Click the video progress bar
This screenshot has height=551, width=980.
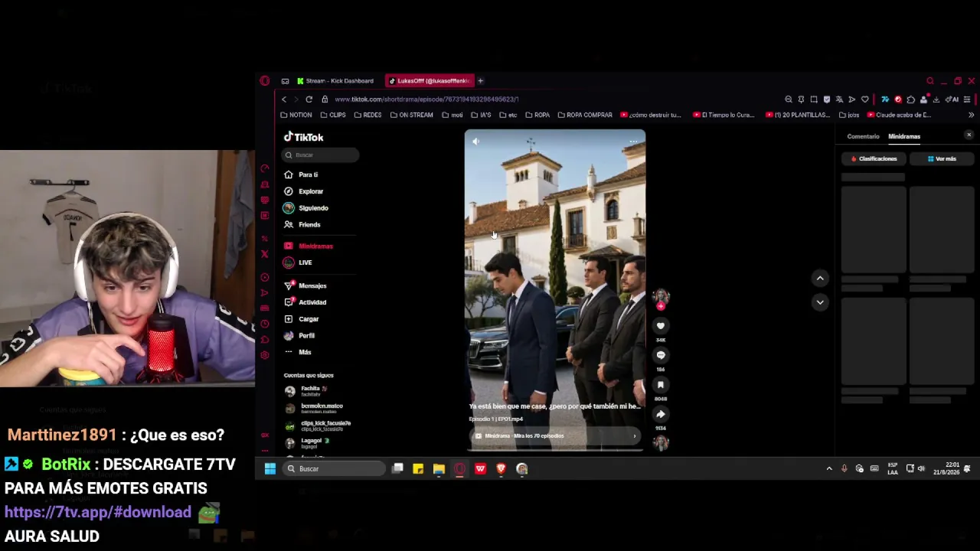coord(555,450)
